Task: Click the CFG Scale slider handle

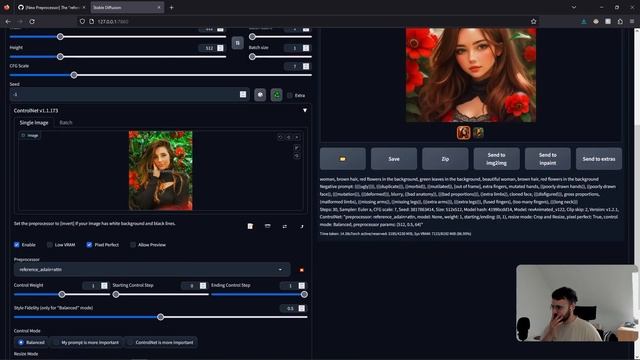Action: 74,75
